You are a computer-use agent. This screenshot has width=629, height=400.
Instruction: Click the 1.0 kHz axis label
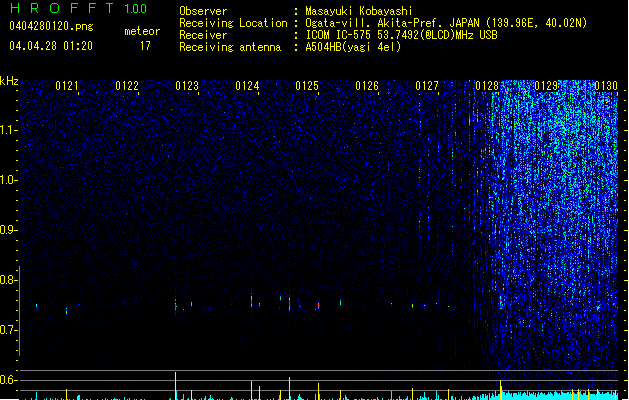click(x=8, y=180)
